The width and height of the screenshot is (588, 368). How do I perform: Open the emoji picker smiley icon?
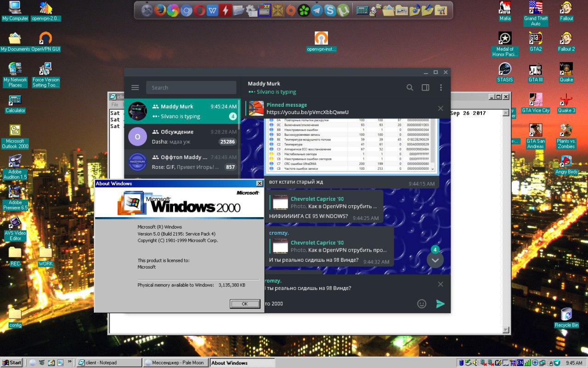pyautogui.click(x=421, y=304)
